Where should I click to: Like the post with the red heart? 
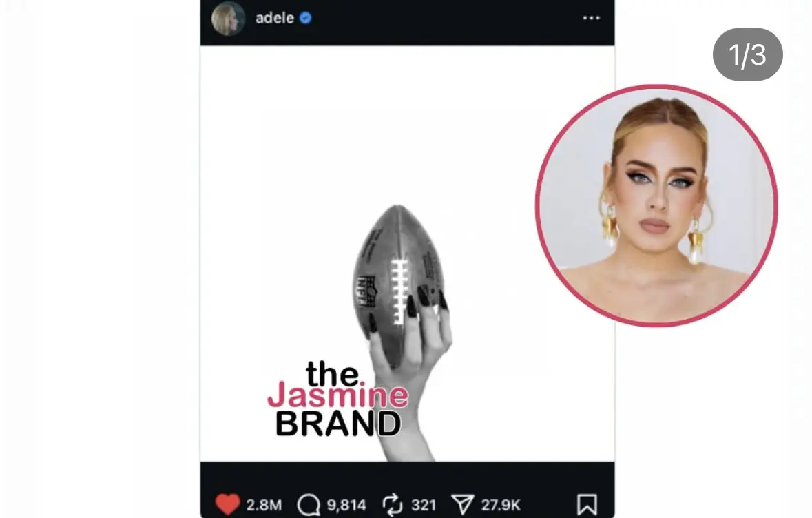point(228,504)
